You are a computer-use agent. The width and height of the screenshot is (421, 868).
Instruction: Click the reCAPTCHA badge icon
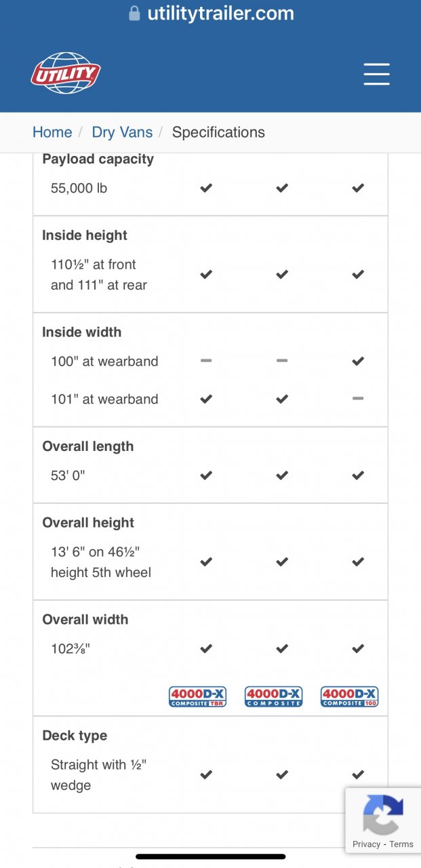click(383, 814)
